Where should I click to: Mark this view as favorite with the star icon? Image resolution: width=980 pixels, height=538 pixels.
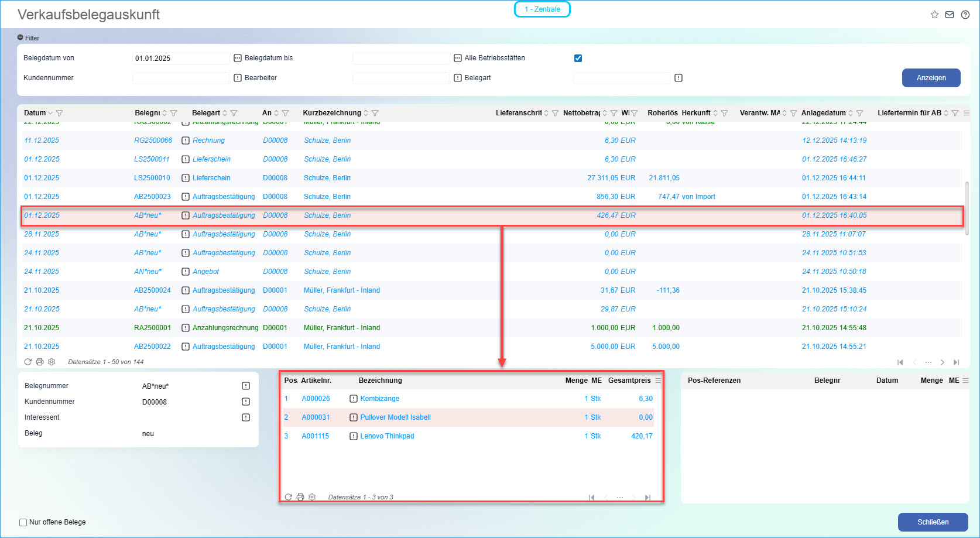pos(934,15)
